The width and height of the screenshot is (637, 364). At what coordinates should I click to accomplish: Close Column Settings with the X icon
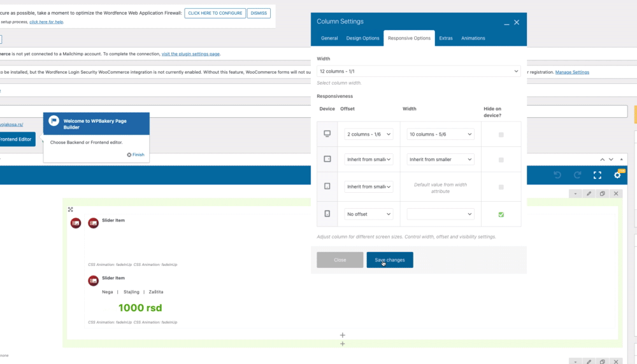point(517,22)
